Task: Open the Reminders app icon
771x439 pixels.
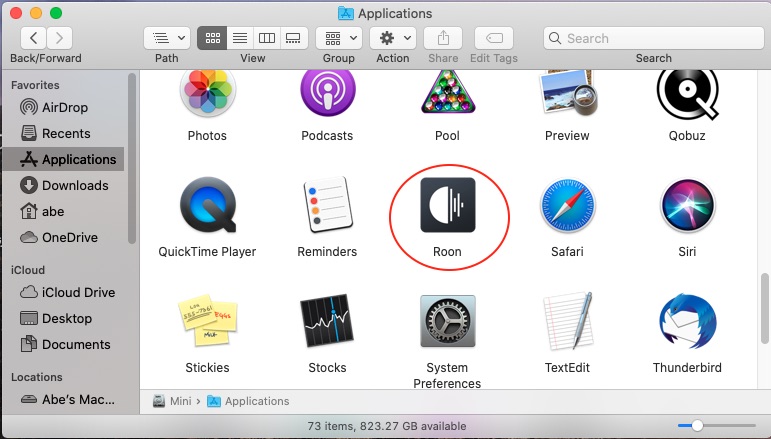Action: [327, 205]
